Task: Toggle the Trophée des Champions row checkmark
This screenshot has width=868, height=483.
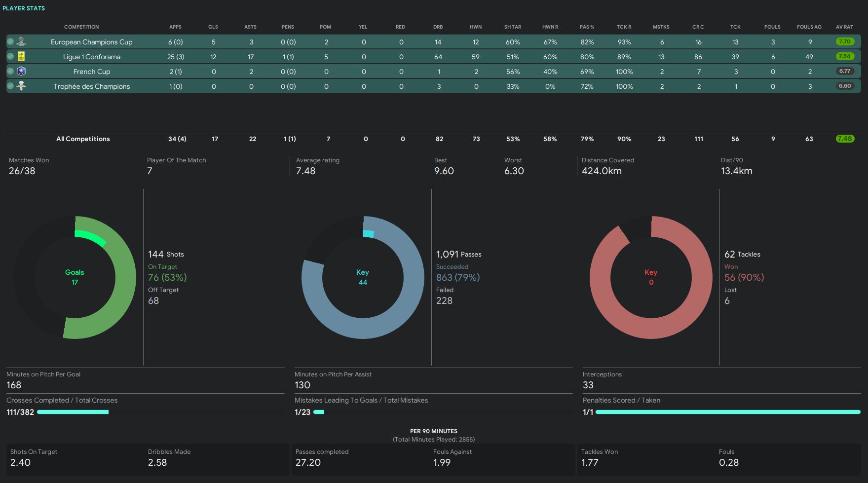Action: tap(10, 86)
